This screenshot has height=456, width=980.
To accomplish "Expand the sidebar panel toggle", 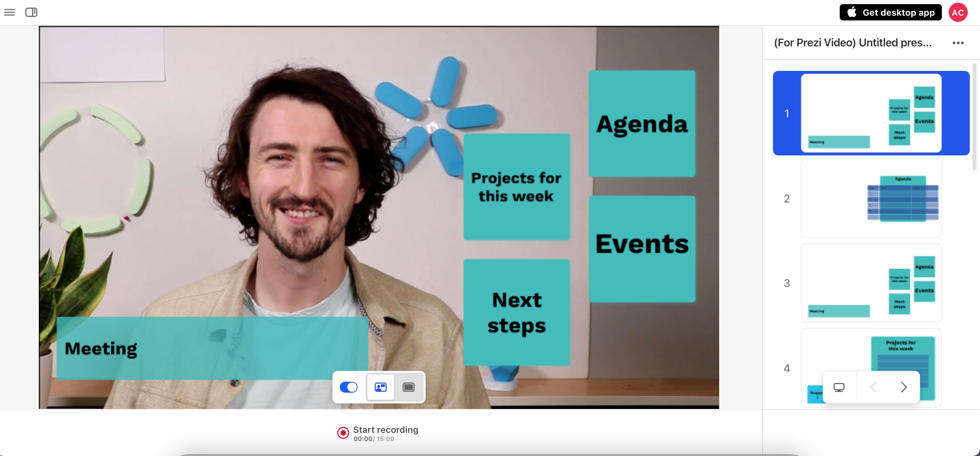I will point(31,12).
